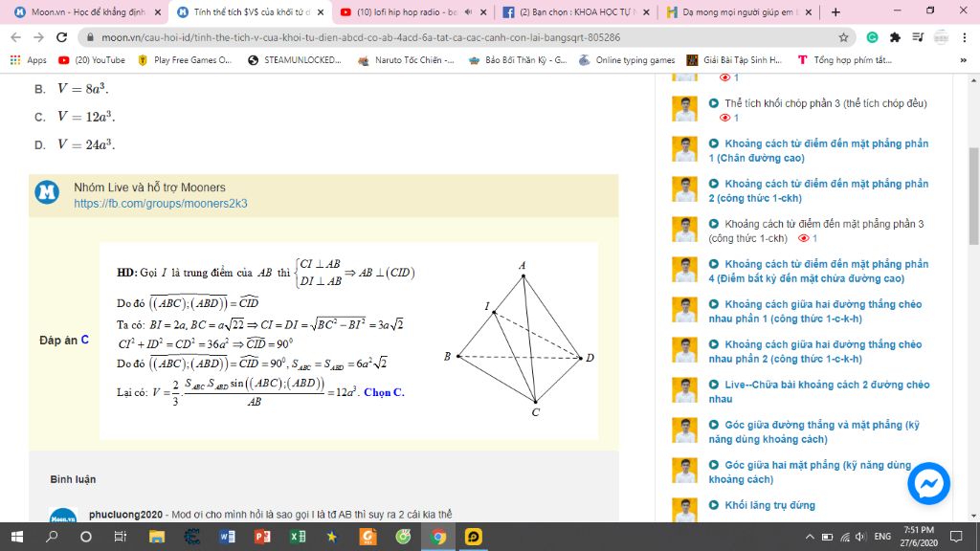Show more bookmarks via the chevron
The height and width of the screenshot is (551, 980).
963,60
